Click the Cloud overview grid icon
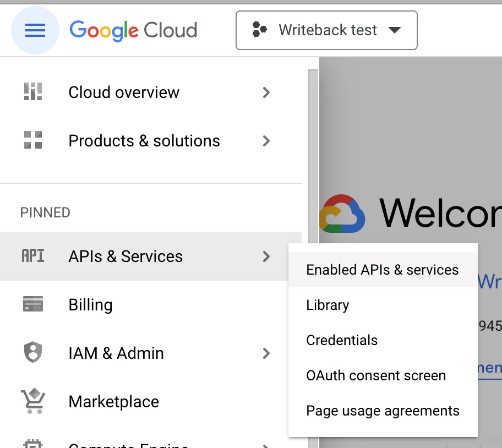502x448 pixels. point(33,92)
